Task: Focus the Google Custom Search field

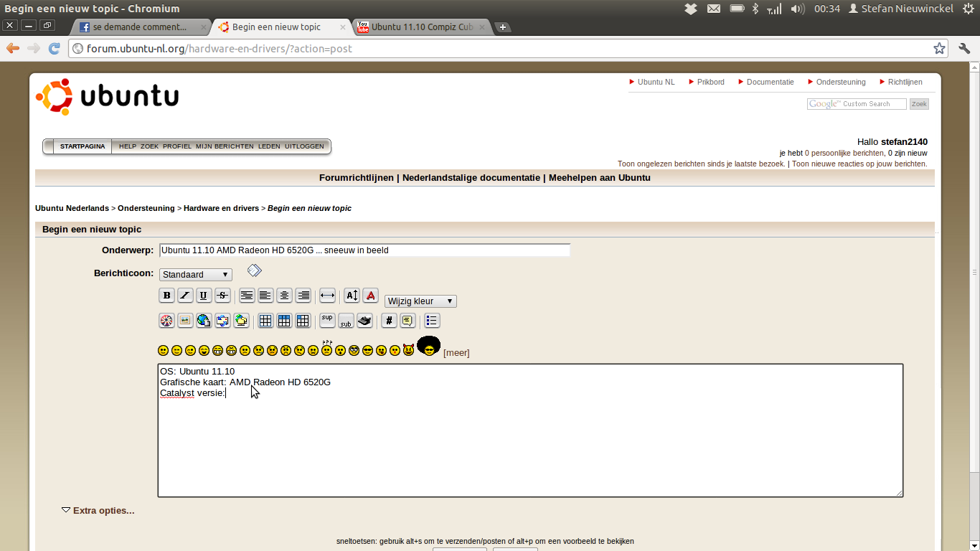Action: click(857, 104)
